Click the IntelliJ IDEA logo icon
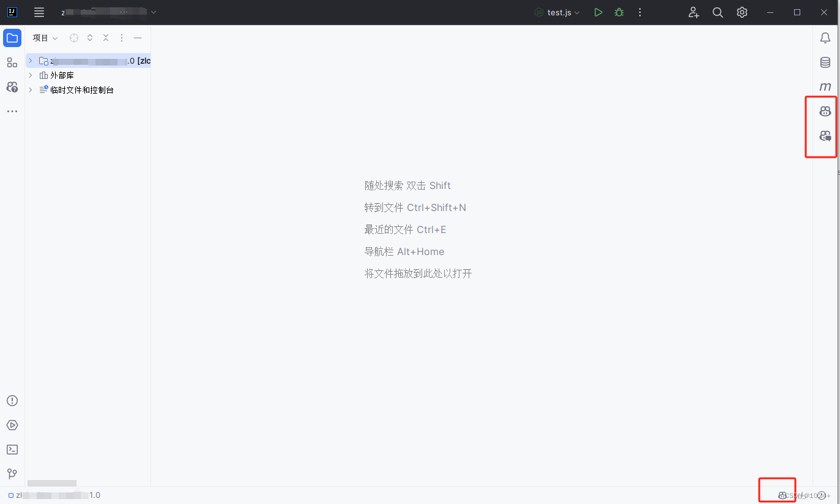 12,12
